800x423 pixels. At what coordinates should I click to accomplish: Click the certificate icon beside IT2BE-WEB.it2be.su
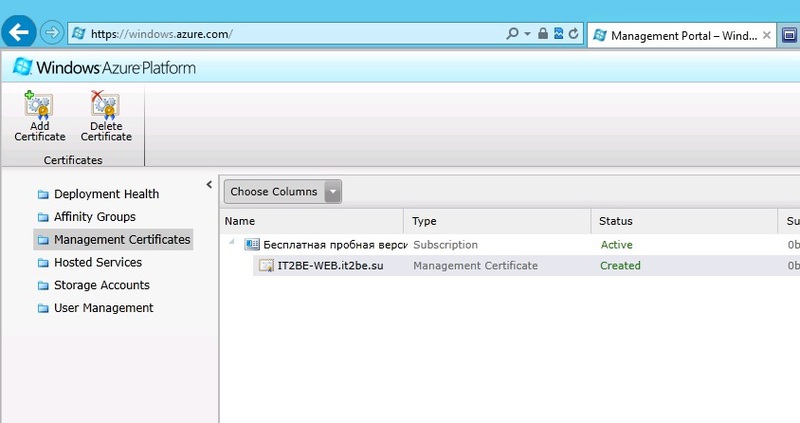[266, 266]
